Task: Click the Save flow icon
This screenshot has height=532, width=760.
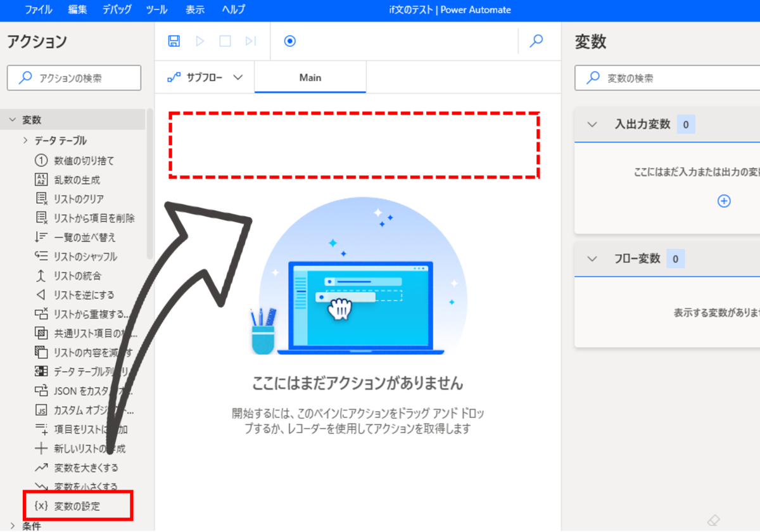Action: tap(174, 41)
